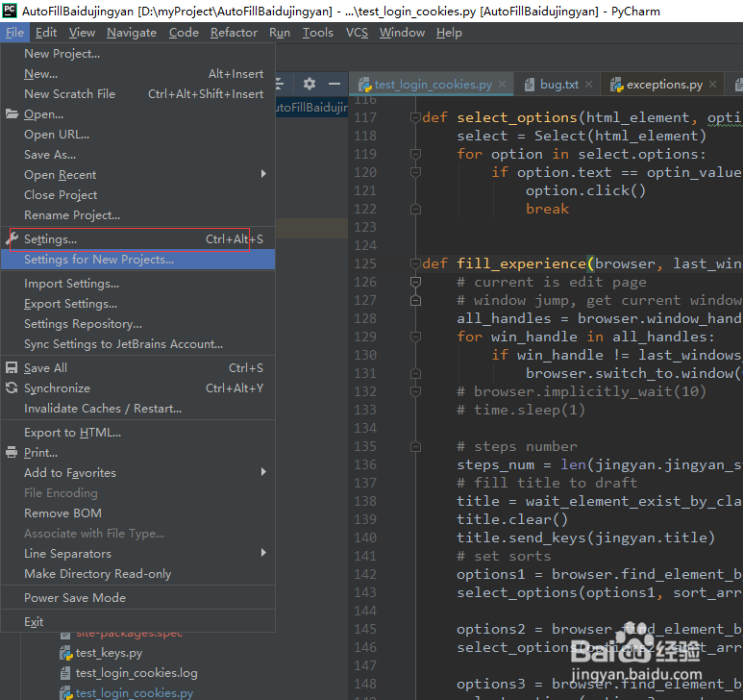Click the project tool window gear icon
The height and width of the screenshot is (700, 743).
pyautogui.click(x=310, y=84)
